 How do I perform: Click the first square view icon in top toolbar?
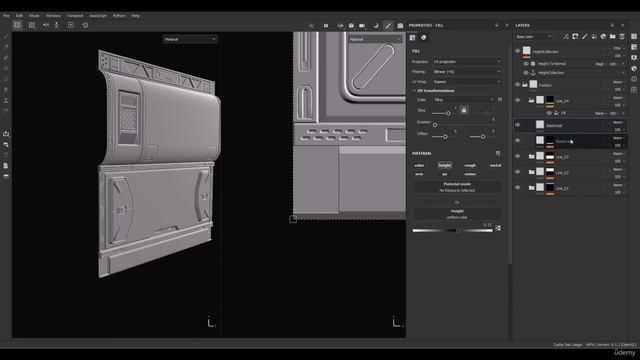point(17,25)
